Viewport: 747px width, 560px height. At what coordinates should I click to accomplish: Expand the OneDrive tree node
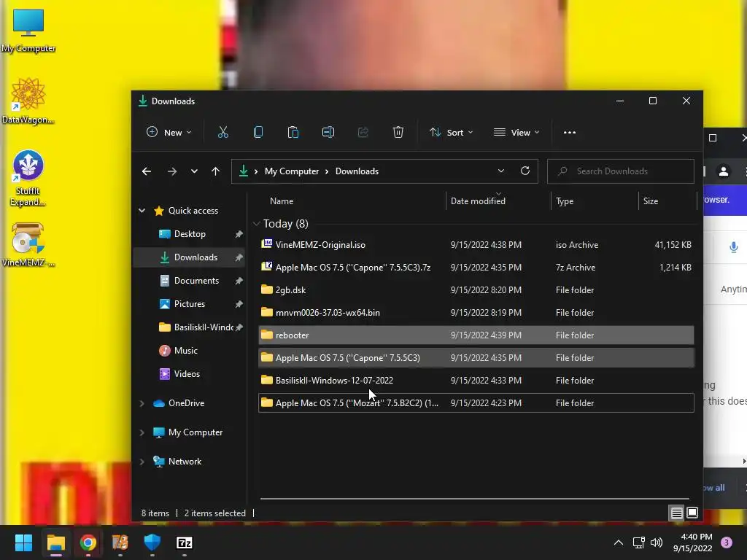[142, 403]
